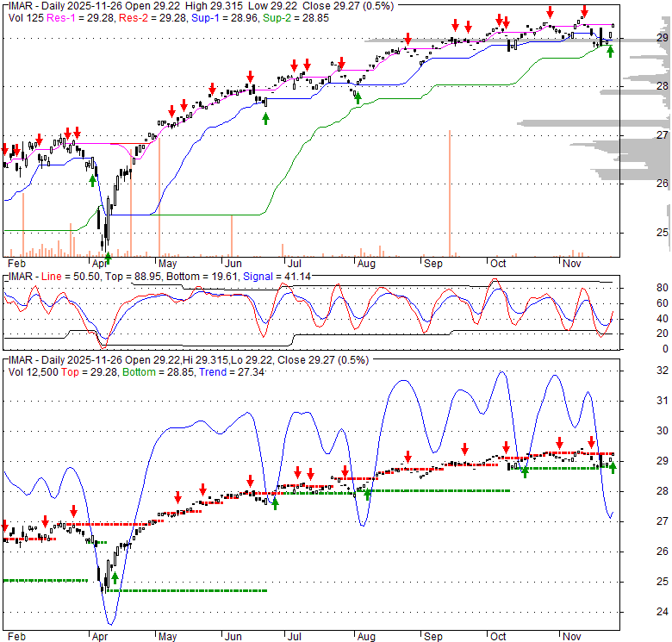Click the green arrow in October on bottom chart
672x642 pixels.
tap(525, 472)
